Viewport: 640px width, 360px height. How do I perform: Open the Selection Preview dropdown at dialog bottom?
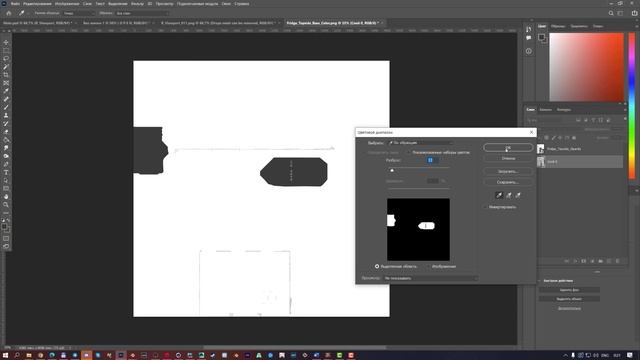click(x=431, y=278)
